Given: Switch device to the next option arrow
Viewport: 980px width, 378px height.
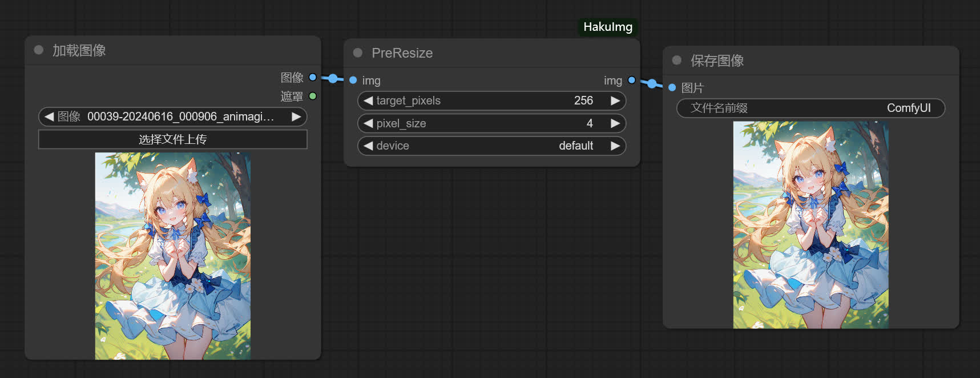Looking at the screenshot, I should tap(615, 146).
